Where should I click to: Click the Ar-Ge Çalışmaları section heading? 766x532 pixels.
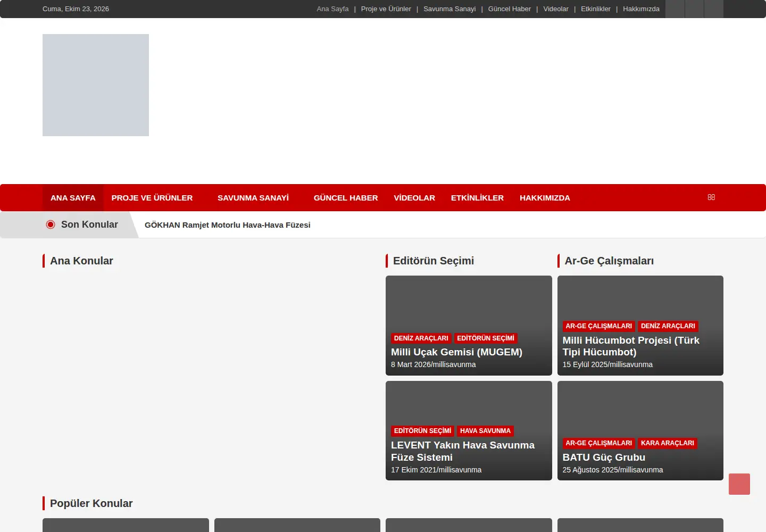(609, 261)
